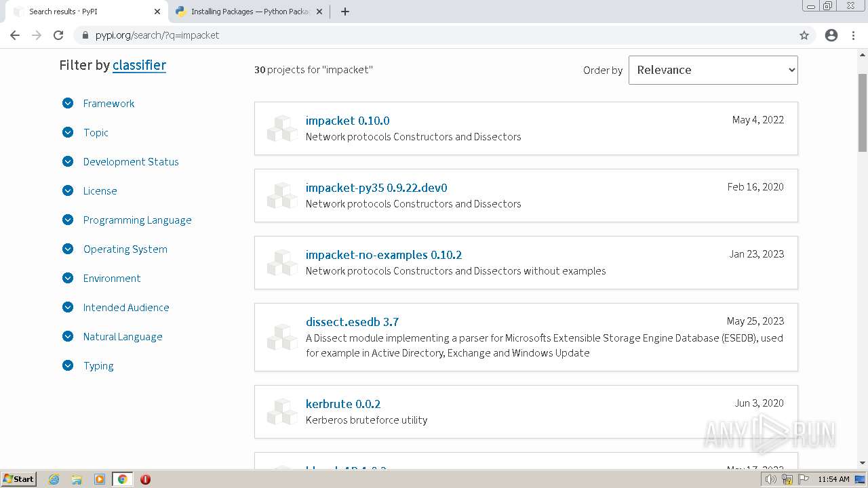Close the Search results PyPI tab
Viewport: 868px width, 488px height.
coord(157,12)
